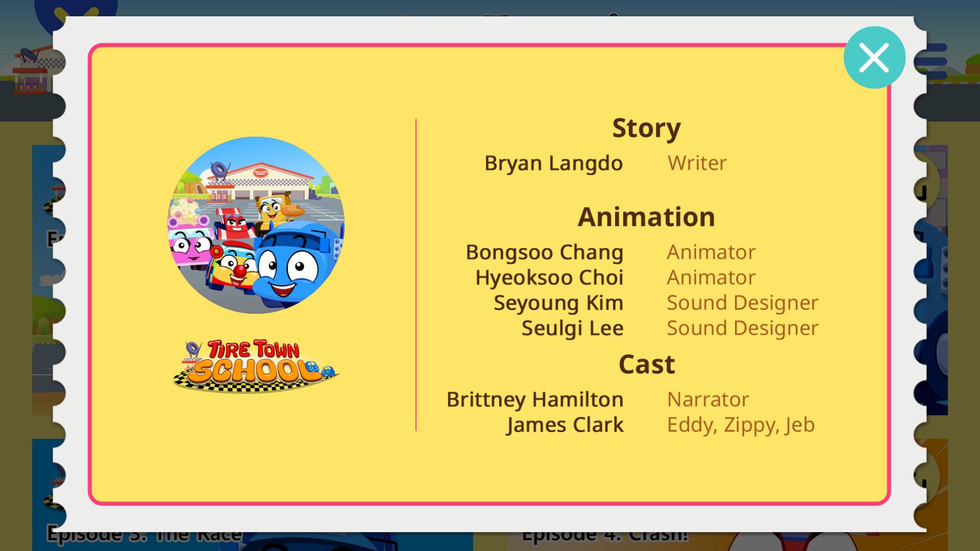Click the 'Cast' heading

[x=647, y=364]
